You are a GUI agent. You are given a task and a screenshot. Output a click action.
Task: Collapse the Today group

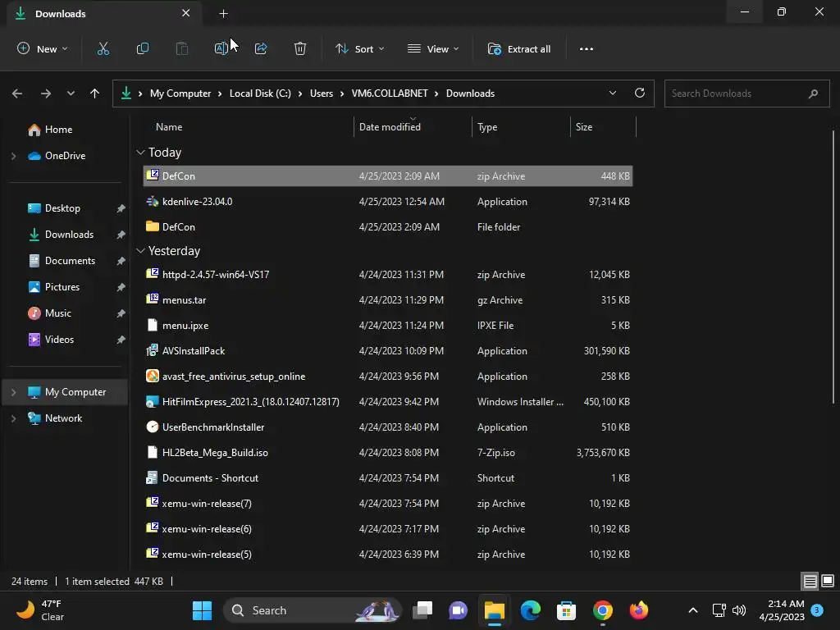[140, 153]
